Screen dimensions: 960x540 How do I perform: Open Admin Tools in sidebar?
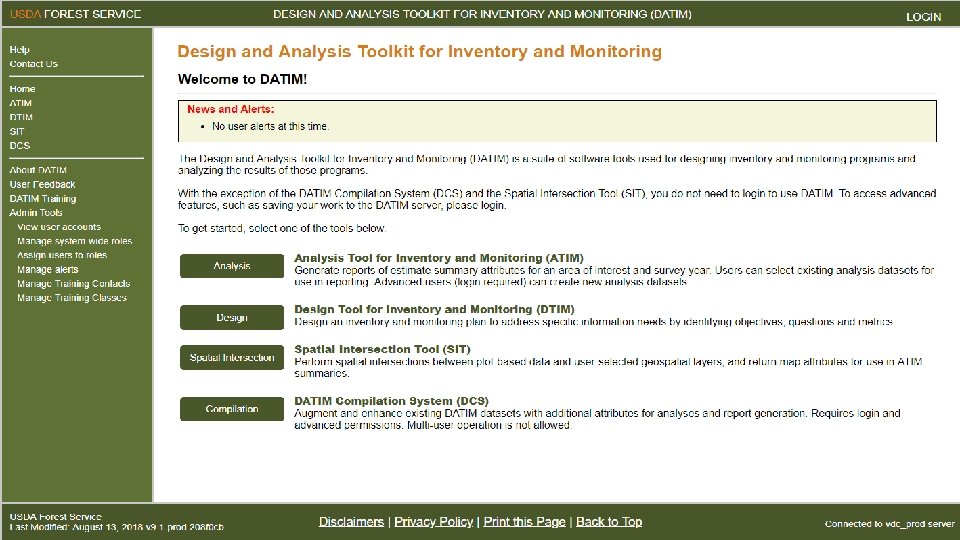click(x=36, y=212)
